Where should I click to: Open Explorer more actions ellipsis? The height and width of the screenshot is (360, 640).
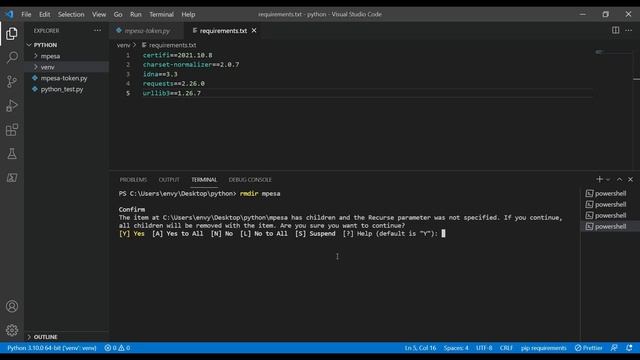click(97, 30)
